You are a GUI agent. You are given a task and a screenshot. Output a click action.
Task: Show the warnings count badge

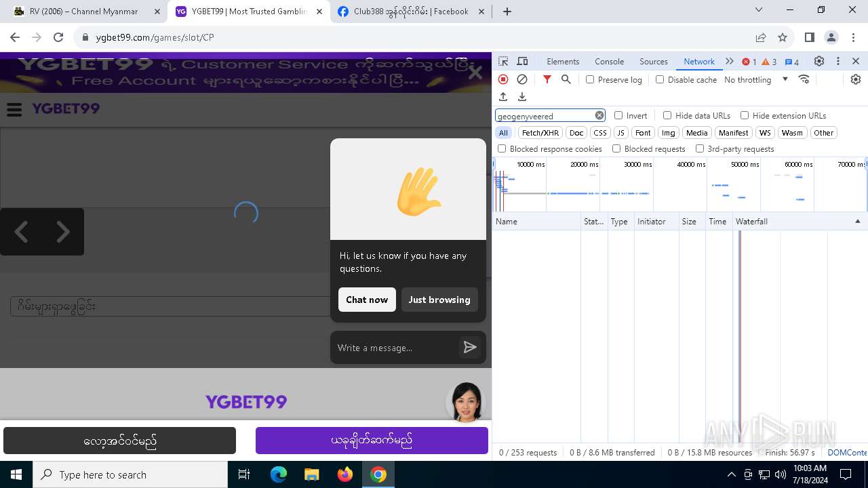tap(769, 62)
